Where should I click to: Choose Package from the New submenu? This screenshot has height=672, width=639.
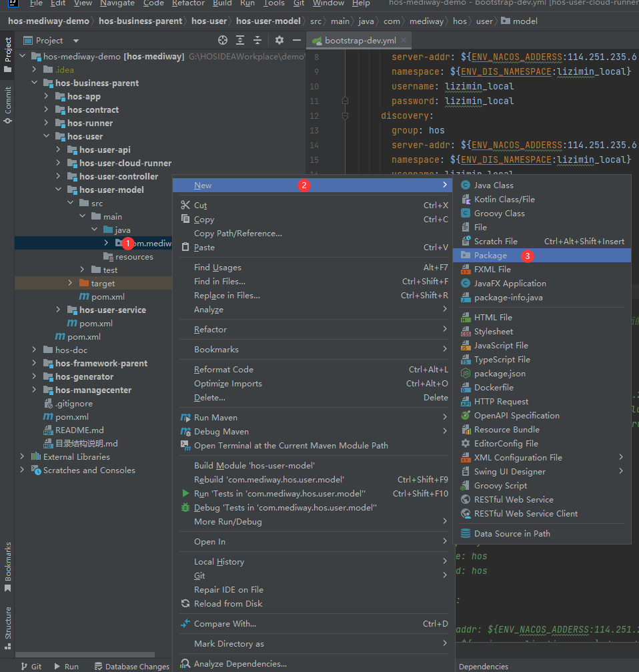pos(490,256)
